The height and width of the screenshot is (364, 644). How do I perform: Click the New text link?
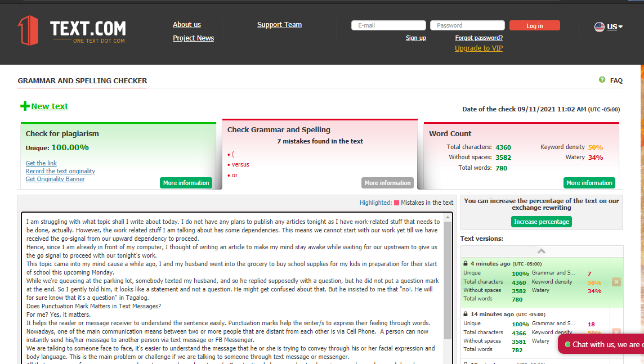point(50,106)
